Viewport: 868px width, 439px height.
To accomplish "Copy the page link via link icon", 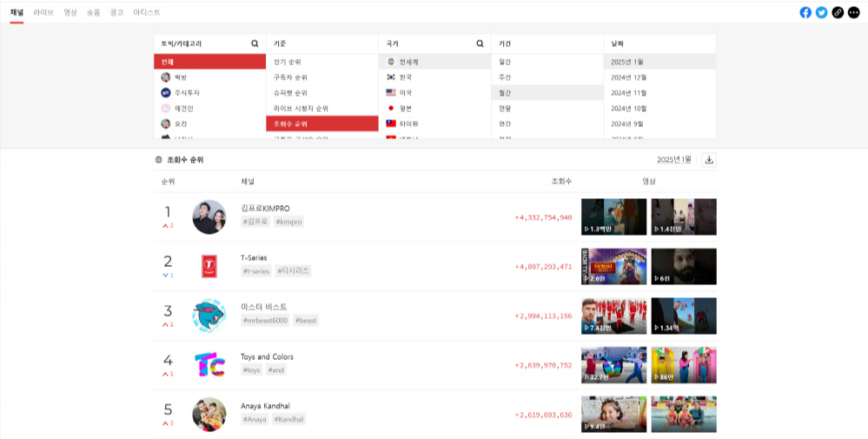I will pyautogui.click(x=838, y=12).
